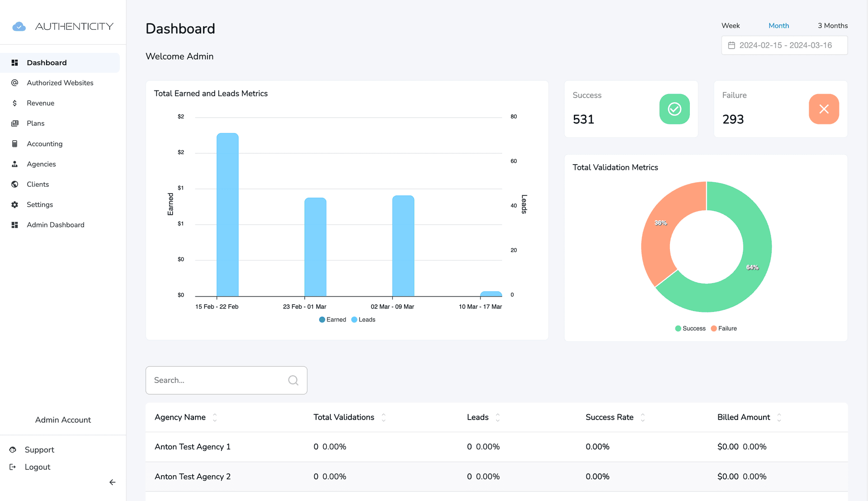The width and height of the screenshot is (868, 501).
Task: Open Dashboard in the sidebar
Action: (60, 63)
